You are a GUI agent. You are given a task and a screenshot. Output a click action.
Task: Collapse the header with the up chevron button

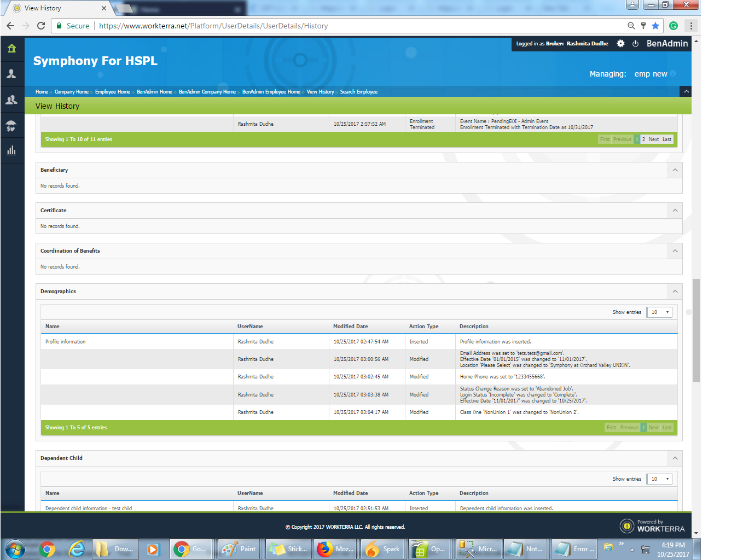tap(686, 91)
